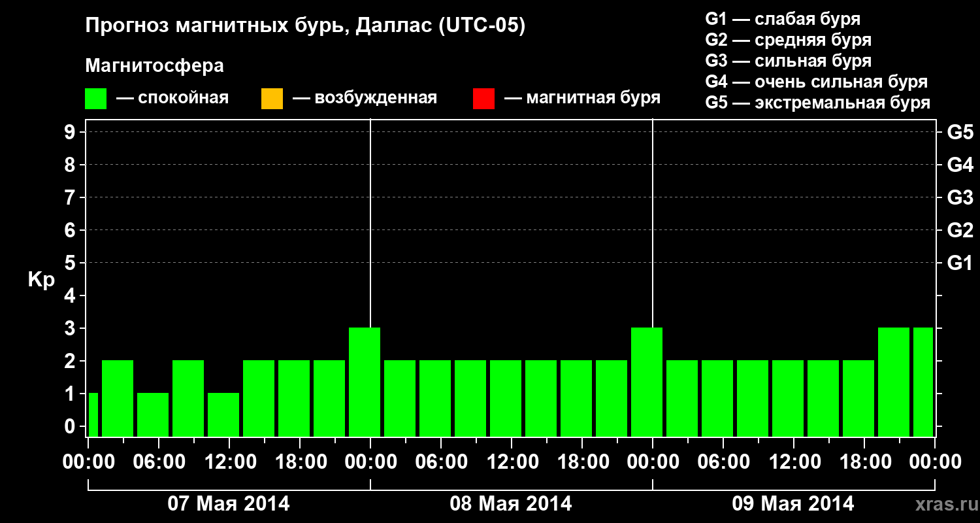Click the G2 label on the right axis
The image size is (980, 523).
pos(960,230)
